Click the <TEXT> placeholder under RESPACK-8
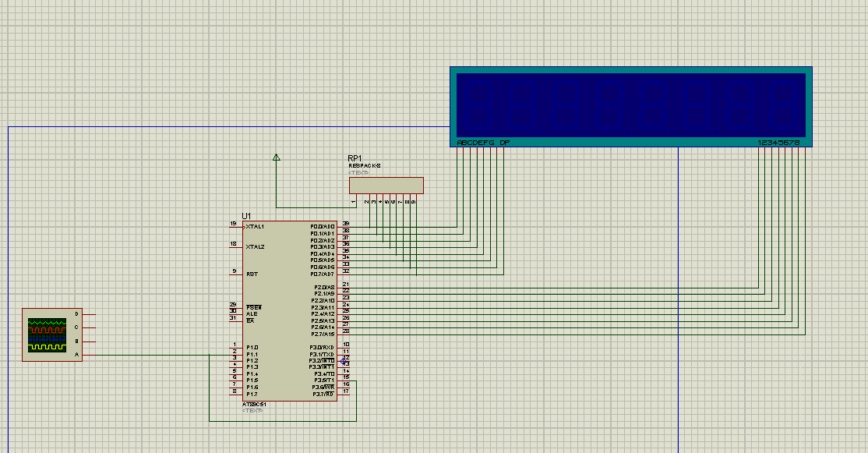This screenshot has height=453, width=868. 358,173
